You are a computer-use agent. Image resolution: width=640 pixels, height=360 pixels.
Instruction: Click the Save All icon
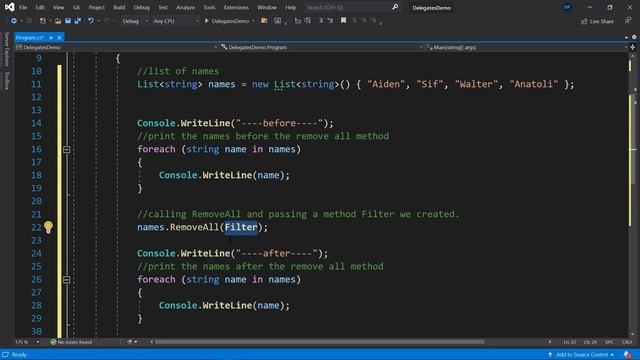tap(78, 21)
